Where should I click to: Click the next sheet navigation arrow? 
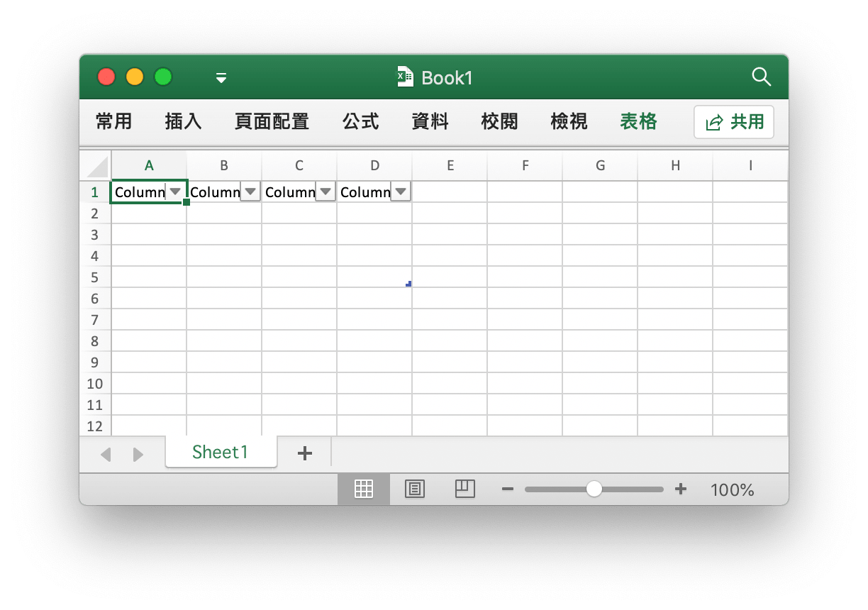138,454
